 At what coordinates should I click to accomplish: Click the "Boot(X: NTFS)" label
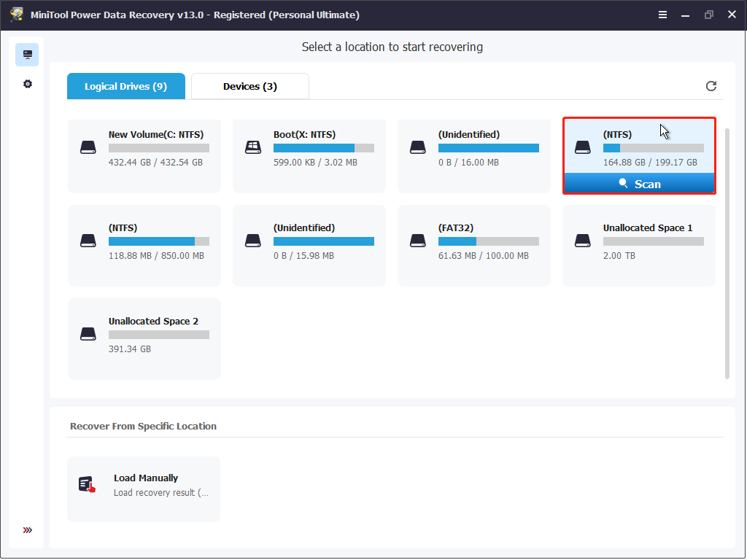[x=304, y=135]
